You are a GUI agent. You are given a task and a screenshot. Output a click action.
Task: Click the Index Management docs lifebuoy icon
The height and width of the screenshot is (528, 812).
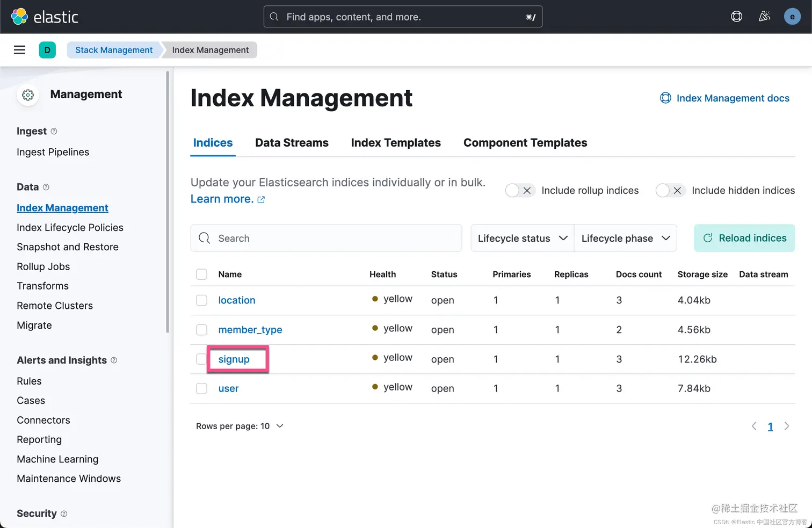pos(665,98)
